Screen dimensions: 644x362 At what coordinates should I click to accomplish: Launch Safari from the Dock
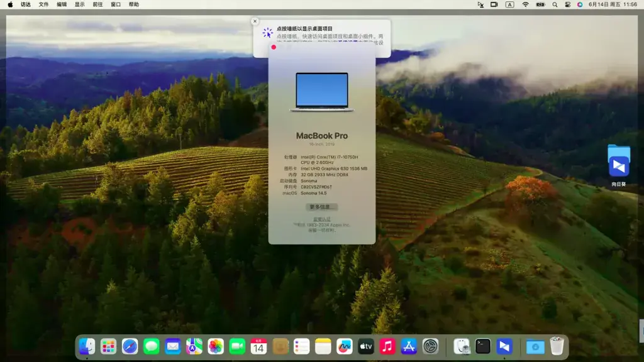130,346
